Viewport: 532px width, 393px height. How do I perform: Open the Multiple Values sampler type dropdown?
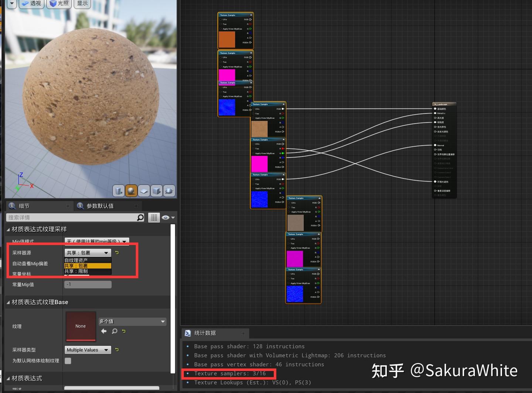coord(88,350)
